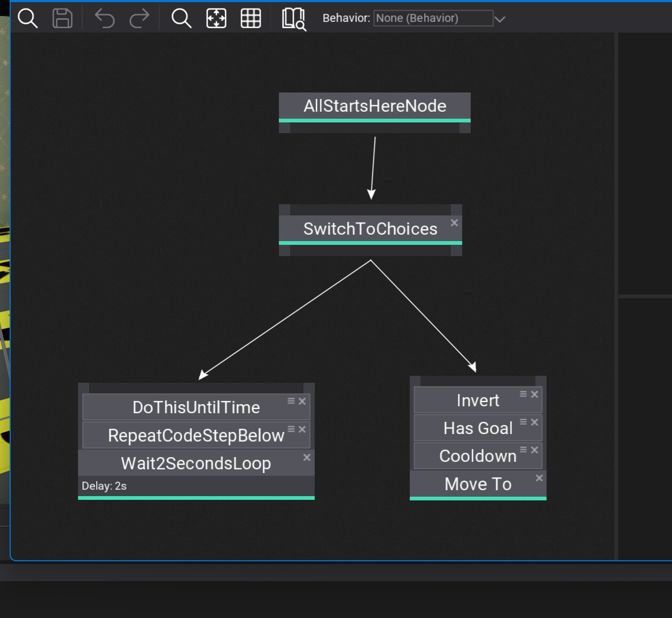Image resolution: width=672 pixels, height=618 pixels.
Task: Remove the SwitchToChoices node with its X
Action: (x=454, y=222)
